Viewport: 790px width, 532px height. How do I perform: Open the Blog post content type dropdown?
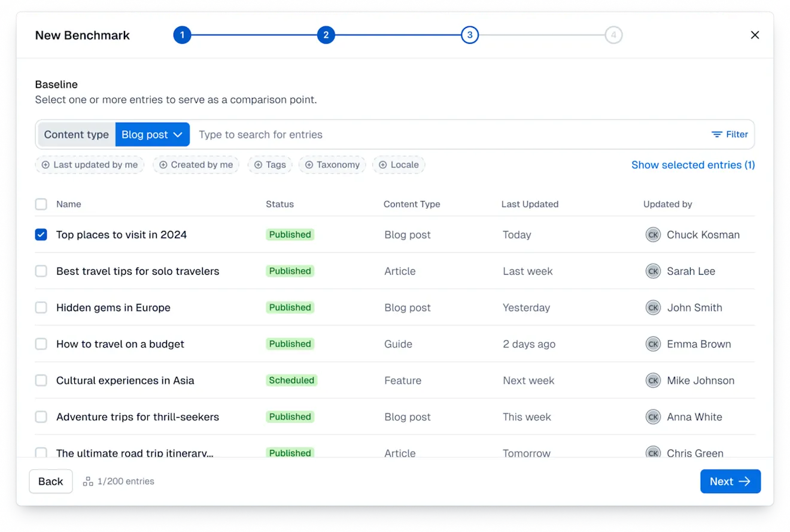(152, 135)
